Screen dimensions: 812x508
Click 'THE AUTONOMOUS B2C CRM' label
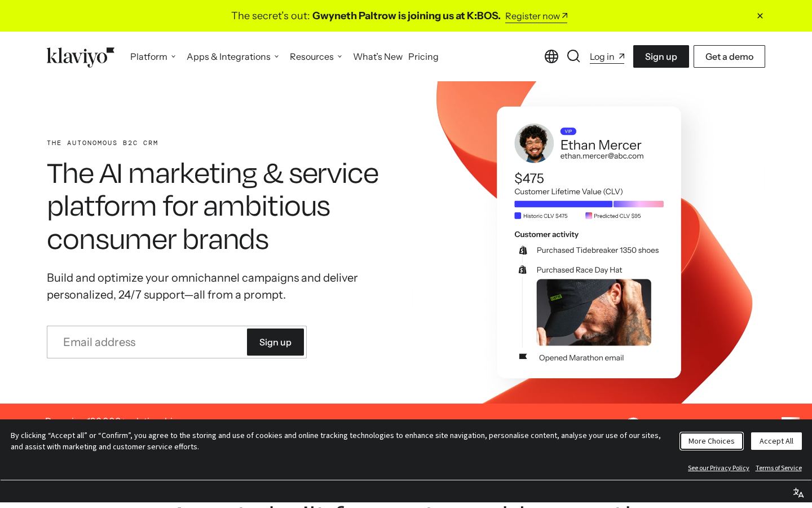coord(103,143)
